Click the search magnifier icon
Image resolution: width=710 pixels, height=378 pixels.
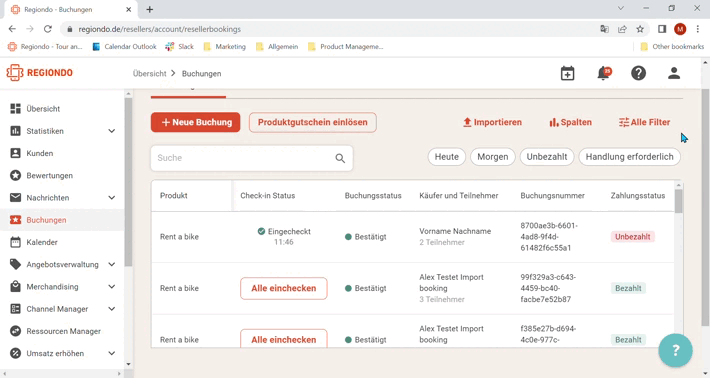point(340,158)
